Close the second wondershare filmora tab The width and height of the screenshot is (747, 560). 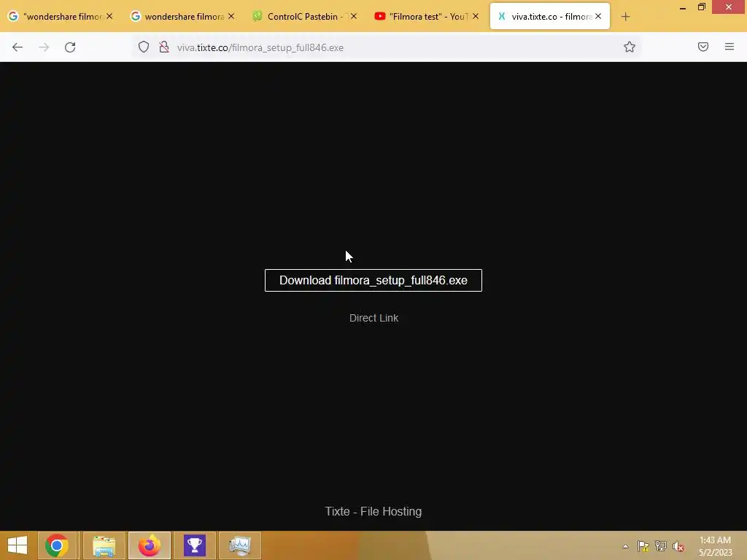(231, 16)
